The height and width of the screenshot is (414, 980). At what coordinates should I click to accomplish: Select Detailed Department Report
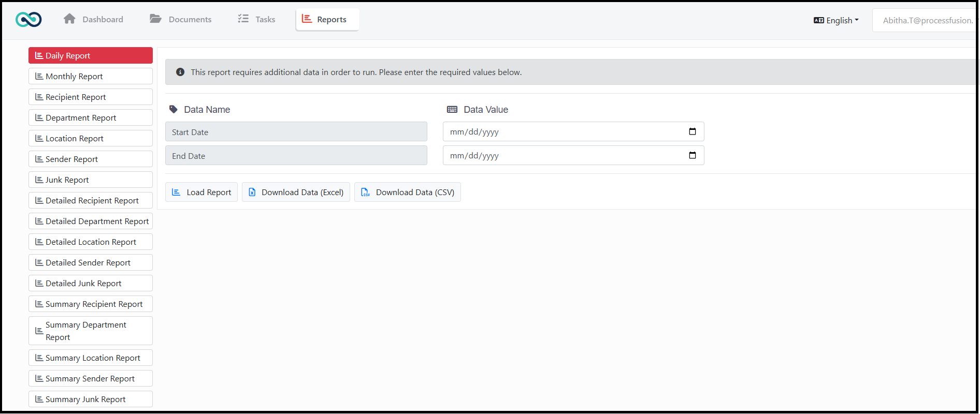point(91,221)
